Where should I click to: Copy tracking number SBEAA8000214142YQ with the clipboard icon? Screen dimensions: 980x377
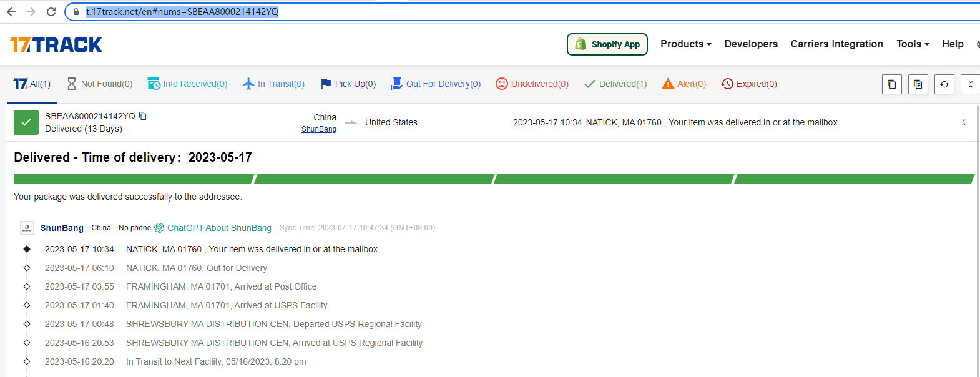143,116
